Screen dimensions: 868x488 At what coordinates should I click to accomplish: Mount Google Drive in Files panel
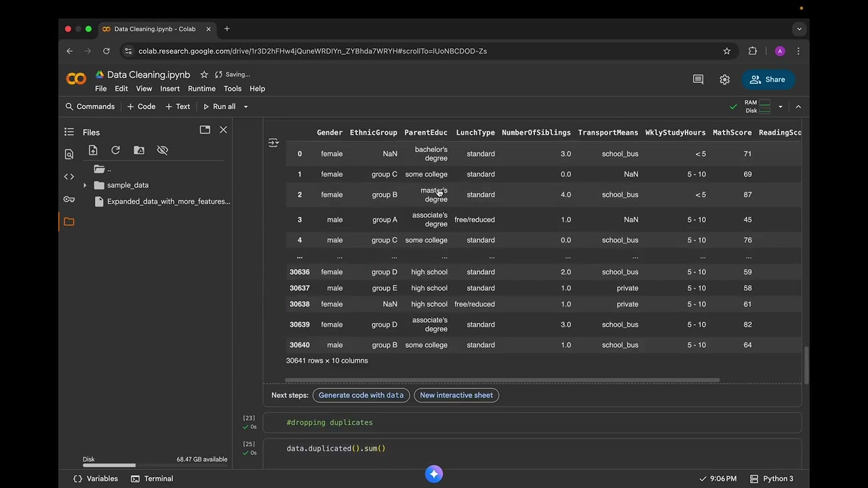coord(139,150)
